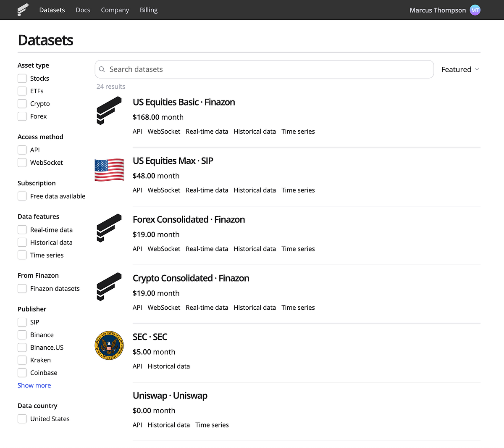
Task: Open the Billing page from the top menu
Action: click(148, 10)
